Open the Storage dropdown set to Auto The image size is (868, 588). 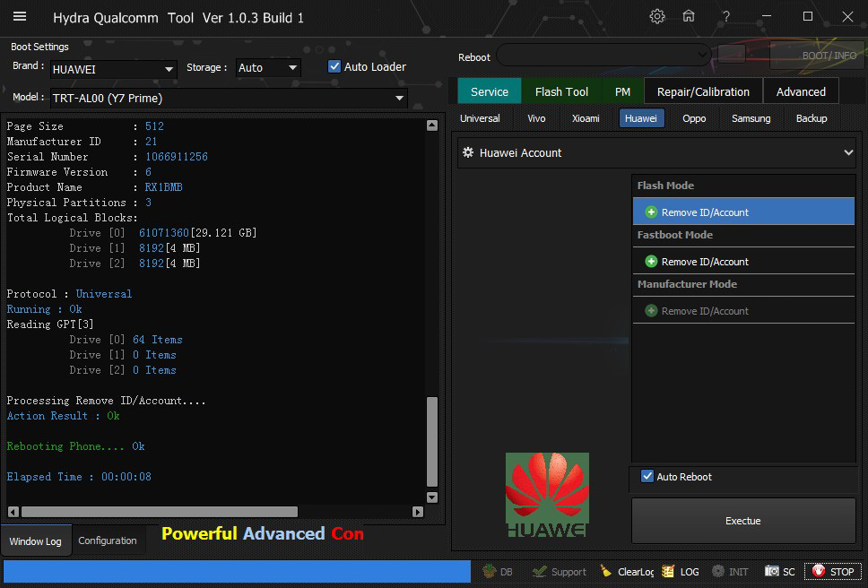(292, 68)
